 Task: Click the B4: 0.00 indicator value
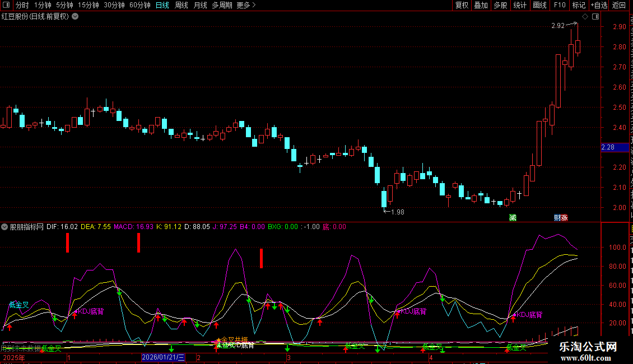coord(252,227)
